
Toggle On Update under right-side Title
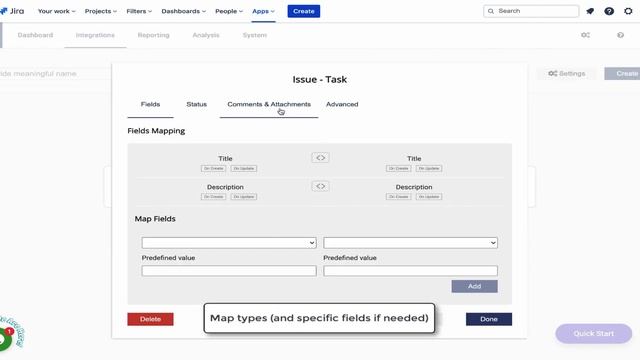429,168
